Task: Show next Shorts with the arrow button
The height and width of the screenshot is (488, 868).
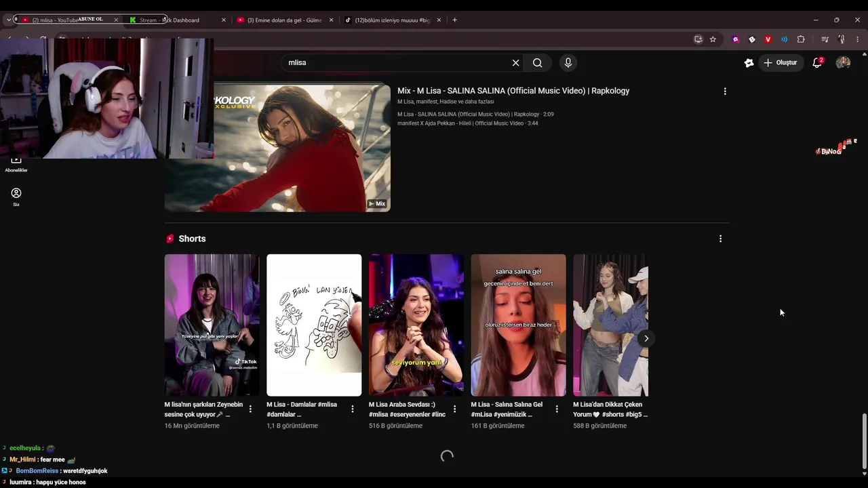Action: pyautogui.click(x=646, y=338)
